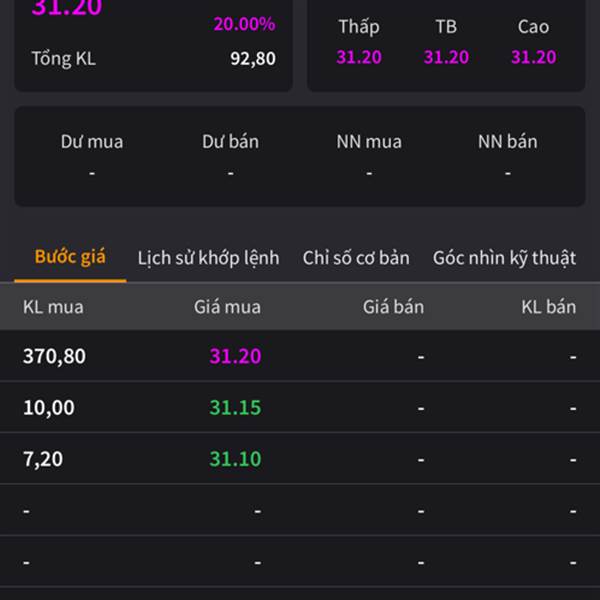Select the Cao price 31.20
The height and width of the screenshot is (600, 600).
pyautogui.click(x=533, y=57)
